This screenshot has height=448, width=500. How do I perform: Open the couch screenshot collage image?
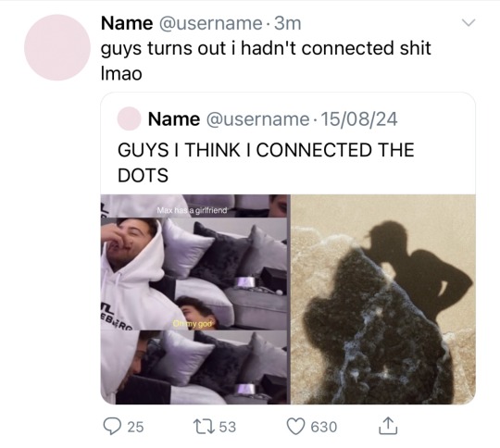[195, 299]
